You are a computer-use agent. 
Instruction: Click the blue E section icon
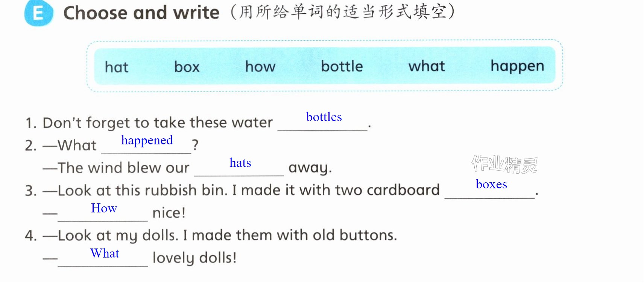click(38, 13)
